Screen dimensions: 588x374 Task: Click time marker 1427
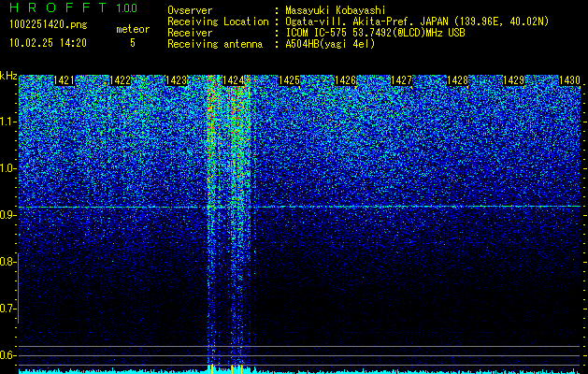(x=401, y=80)
